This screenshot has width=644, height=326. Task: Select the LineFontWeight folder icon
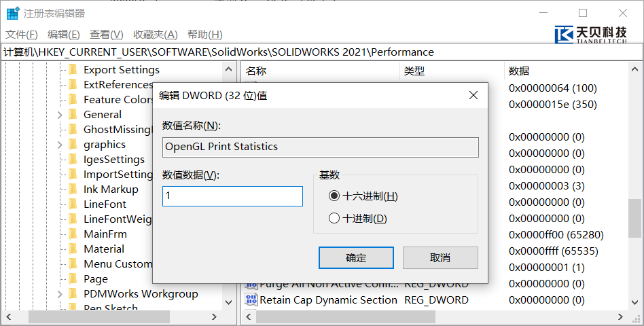tap(73, 219)
